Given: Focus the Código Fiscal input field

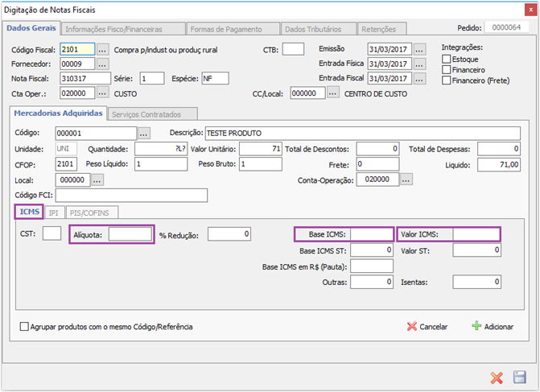Looking at the screenshot, I should coord(77,50).
